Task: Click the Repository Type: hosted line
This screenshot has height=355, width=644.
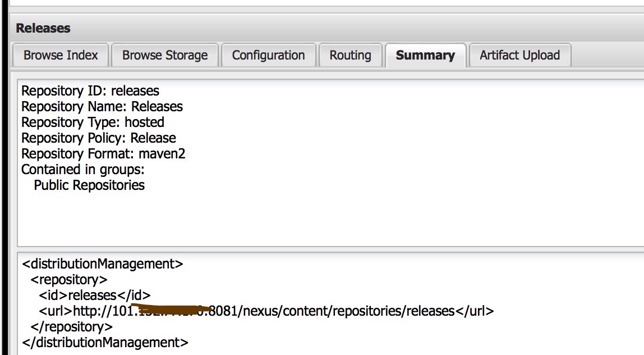Action: pos(93,122)
